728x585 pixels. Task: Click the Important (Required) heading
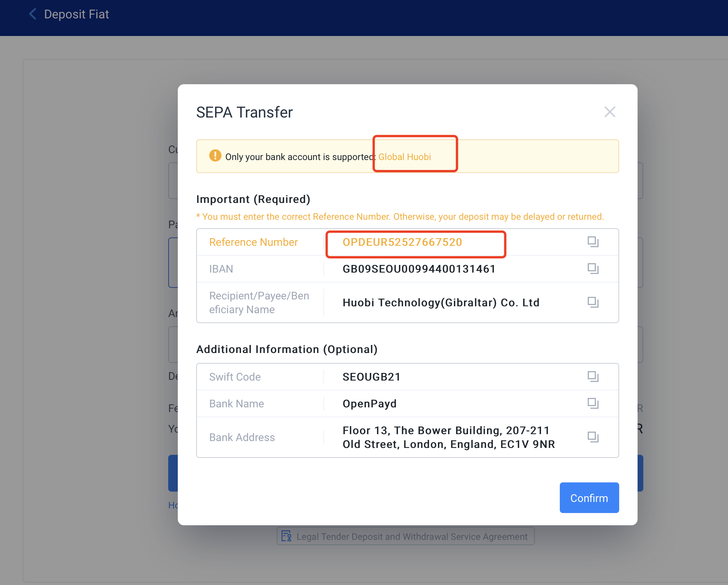pyautogui.click(x=253, y=199)
